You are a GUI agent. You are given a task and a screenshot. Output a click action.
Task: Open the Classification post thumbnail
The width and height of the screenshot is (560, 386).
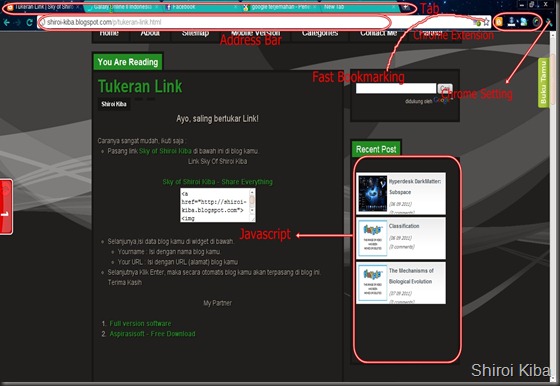tap(372, 238)
